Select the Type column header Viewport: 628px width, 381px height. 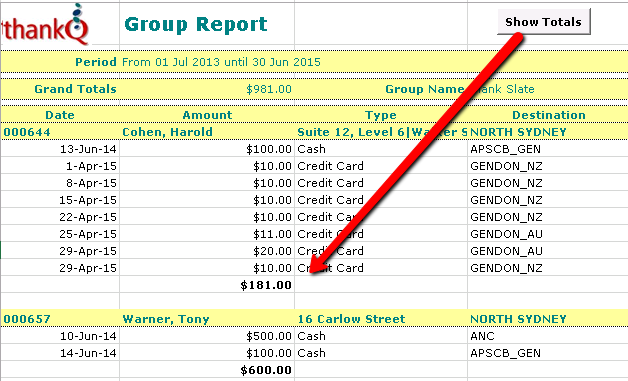[x=380, y=115]
